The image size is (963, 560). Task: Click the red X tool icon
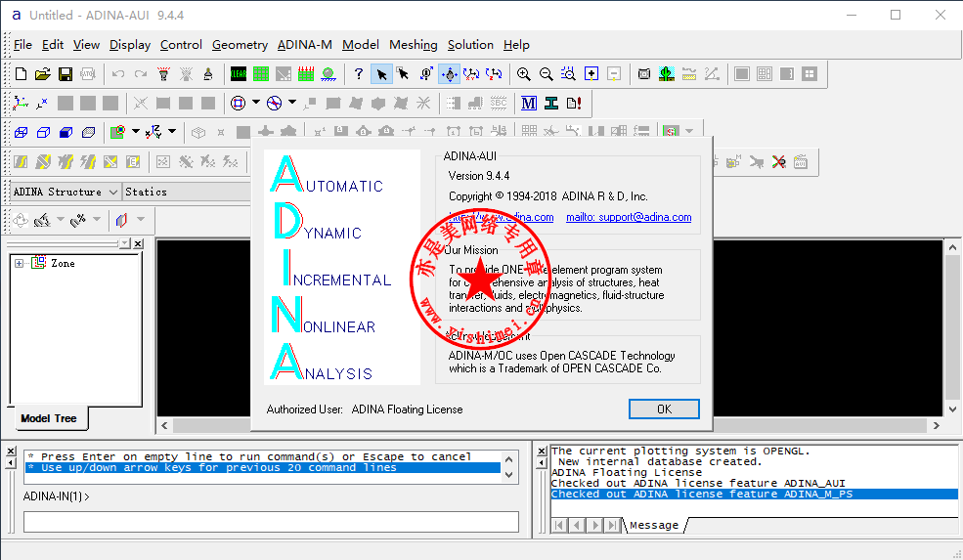[779, 162]
